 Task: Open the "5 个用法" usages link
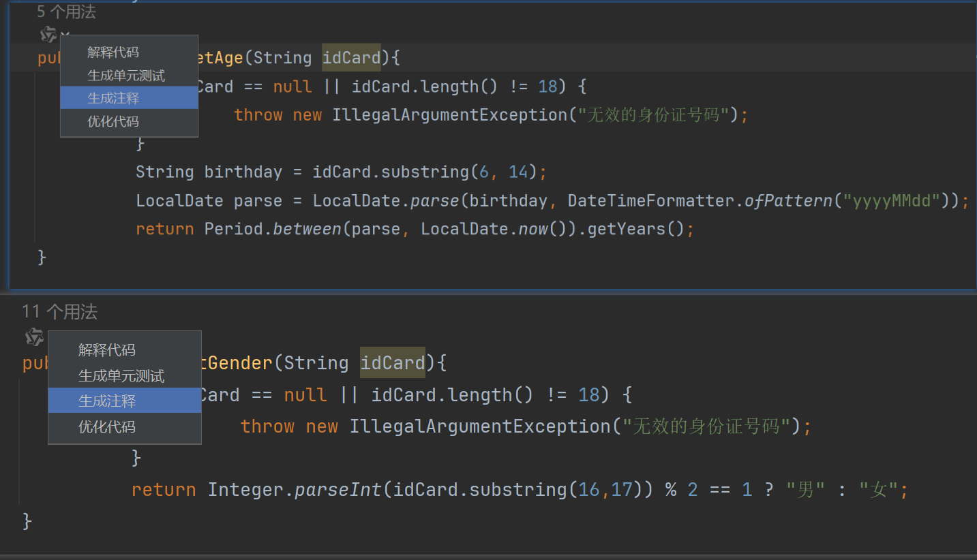[66, 12]
